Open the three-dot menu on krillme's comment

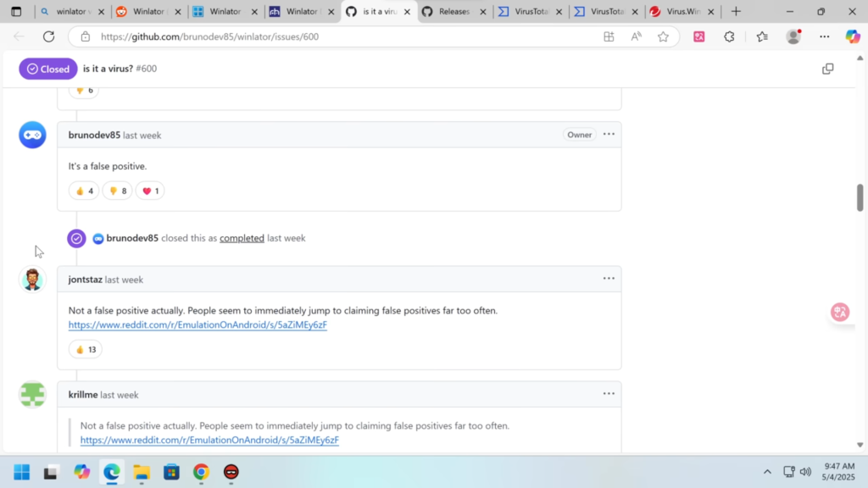click(x=609, y=393)
